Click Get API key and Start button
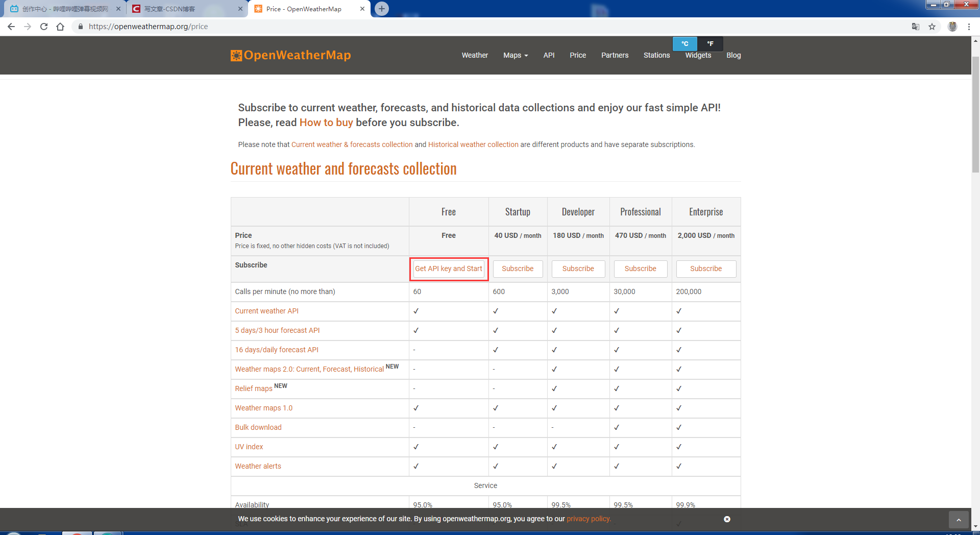This screenshot has height=535, width=980. pyautogui.click(x=449, y=269)
